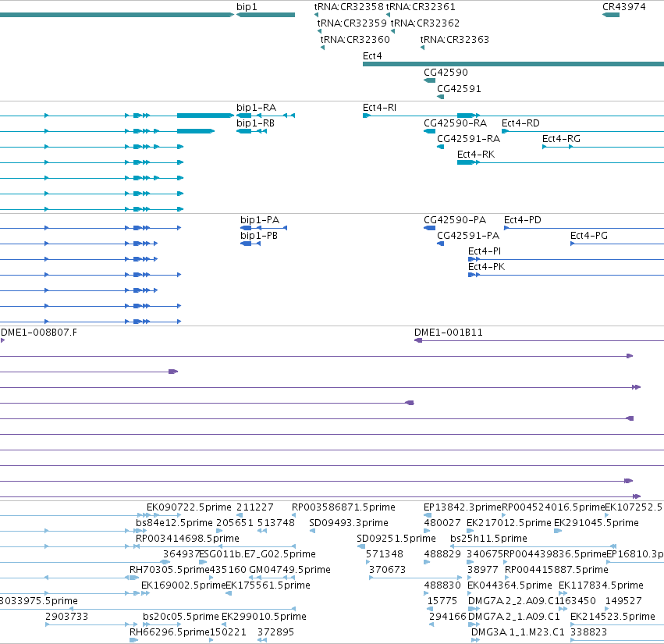Click the tRNA:CR32362 arrow glyph
Viewport: 664px width, 644px height.
tap(393, 31)
